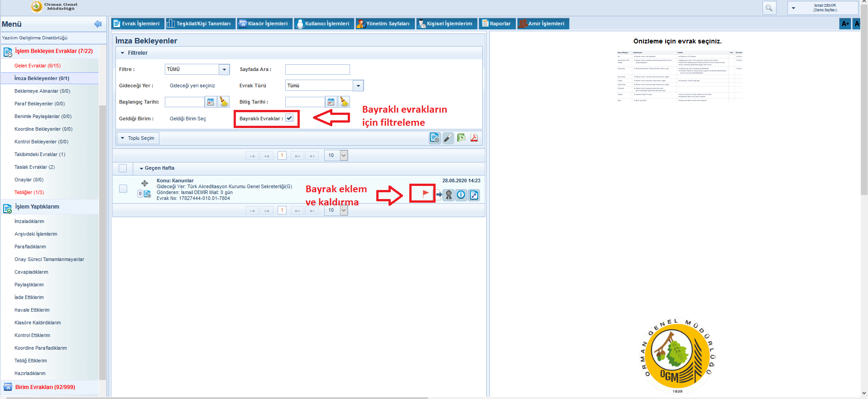Open the Evrak İşlemleri menu

(x=137, y=24)
